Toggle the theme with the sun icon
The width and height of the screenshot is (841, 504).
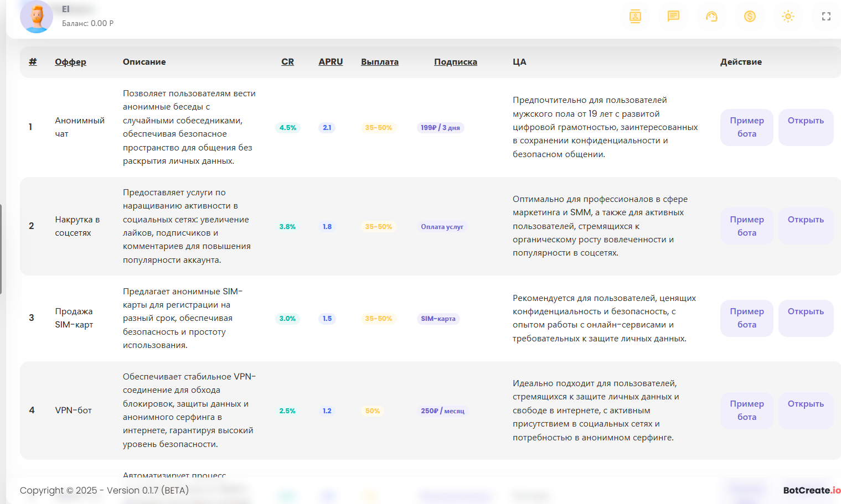coord(788,17)
